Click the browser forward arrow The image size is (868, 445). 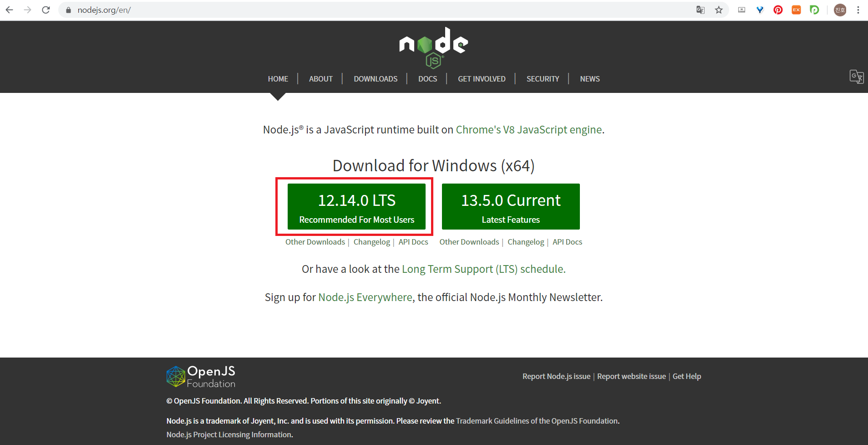click(27, 10)
